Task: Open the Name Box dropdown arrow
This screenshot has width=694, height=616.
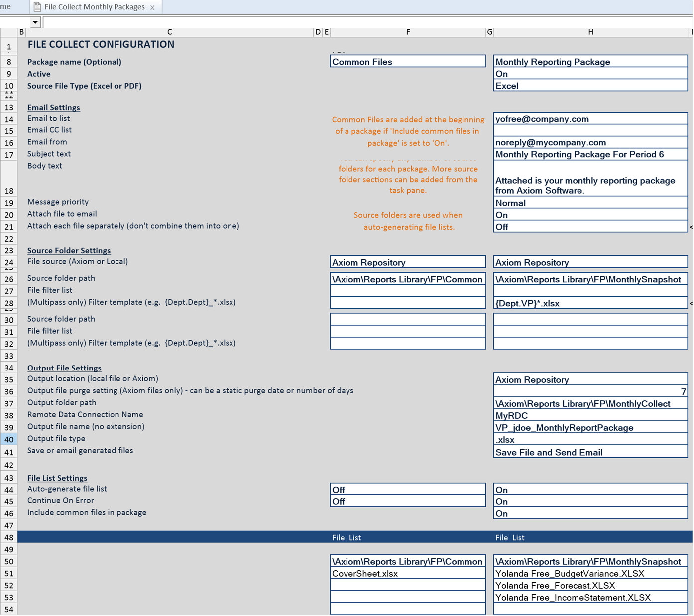Action: (35, 22)
